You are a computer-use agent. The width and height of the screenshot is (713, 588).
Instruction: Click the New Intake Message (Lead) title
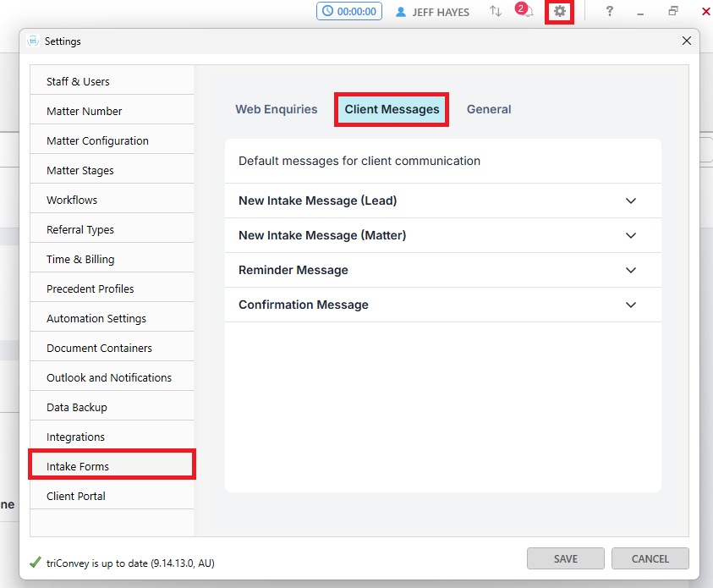tap(317, 201)
